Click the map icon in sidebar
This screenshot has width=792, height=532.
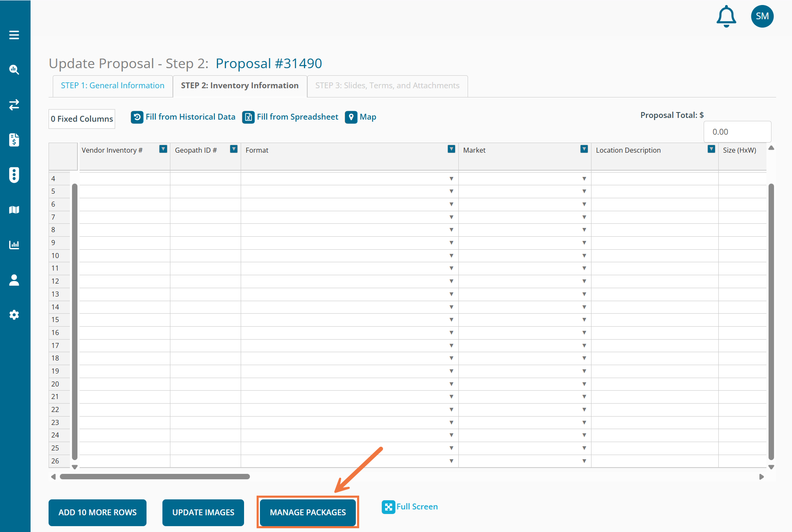click(14, 210)
